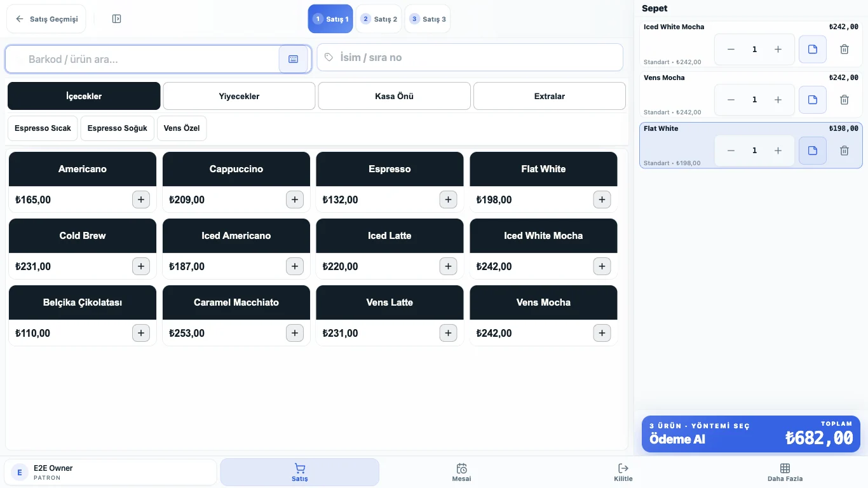Open note for Iced White Mocha cart item
The image size is (868, 488).
click(x=813, y=49)
